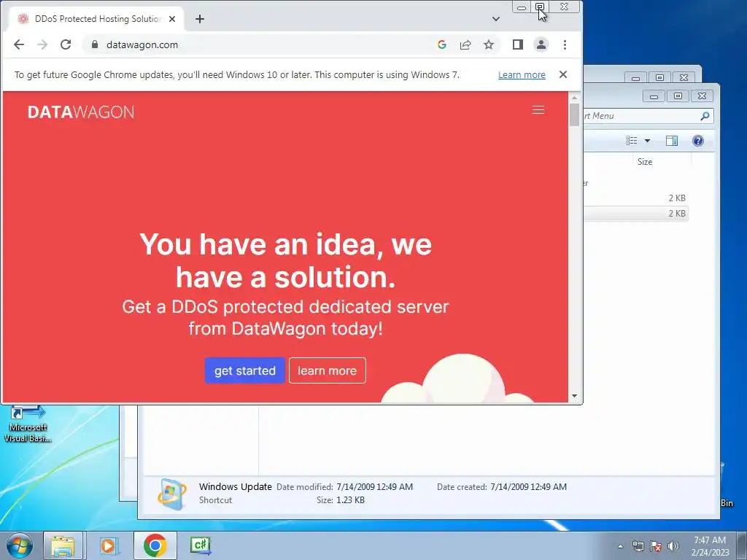The width and height of the screenshot is (747, 560).
Task: Open the clock showing 7:47 AM
Action: (x=710, y=546)
